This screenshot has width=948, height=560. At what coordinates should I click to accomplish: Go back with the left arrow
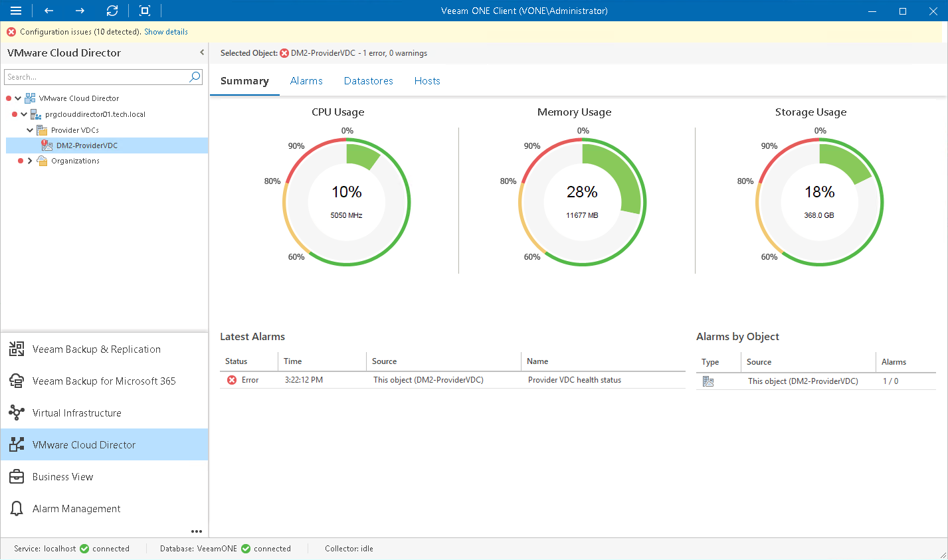[x=48, y=11]
